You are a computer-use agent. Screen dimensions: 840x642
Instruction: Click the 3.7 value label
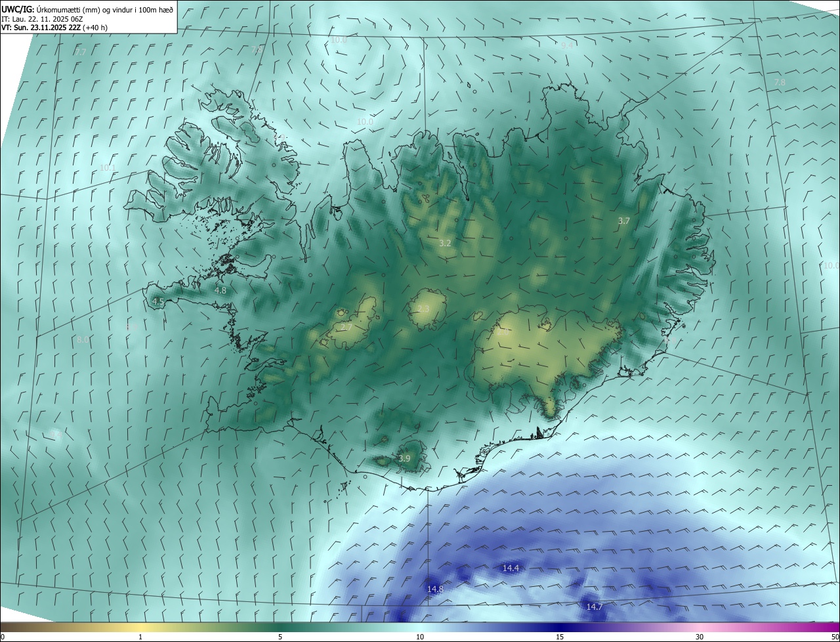click(x=624, y=221)
